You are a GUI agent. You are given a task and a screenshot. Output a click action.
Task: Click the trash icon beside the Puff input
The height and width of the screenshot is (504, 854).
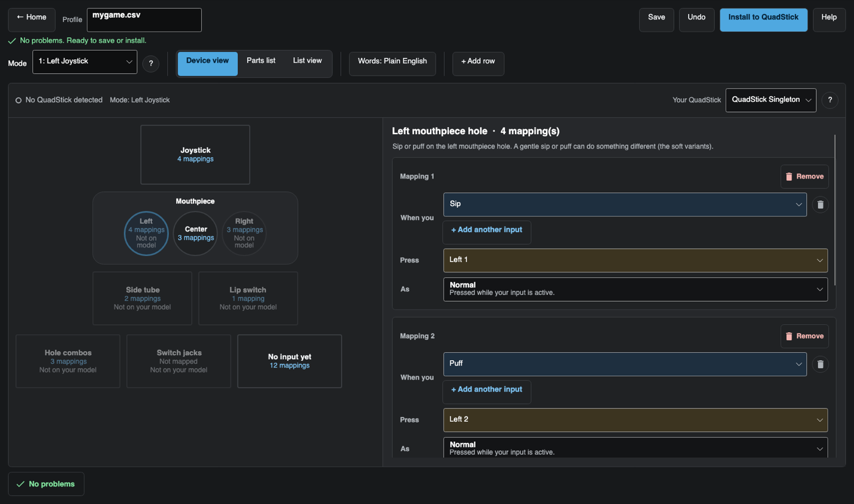[820, 364]
